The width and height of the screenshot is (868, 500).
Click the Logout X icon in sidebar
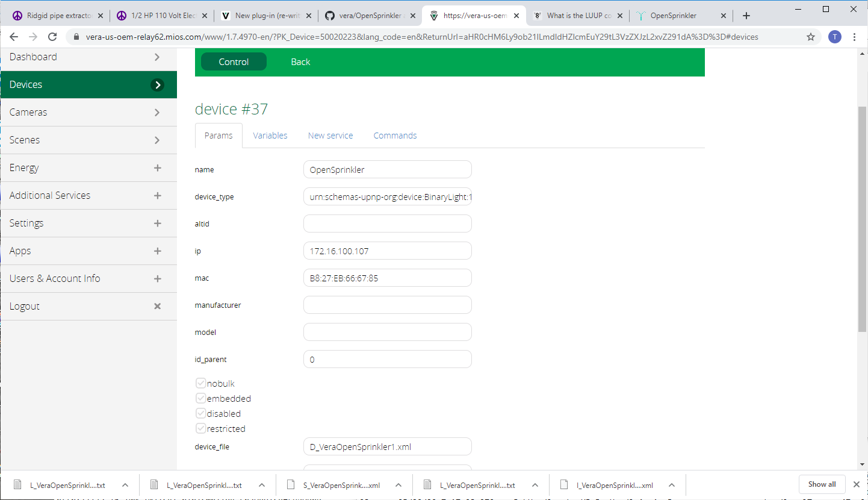click(x=158, y=306)
